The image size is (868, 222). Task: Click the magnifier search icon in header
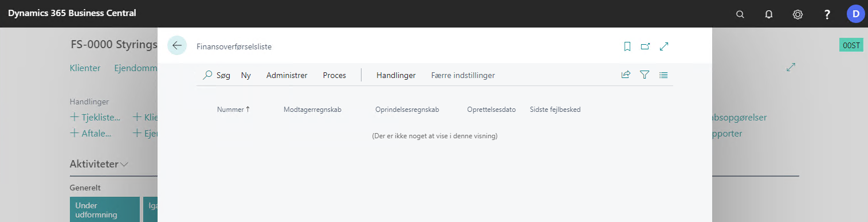click(x=740, y=14)
